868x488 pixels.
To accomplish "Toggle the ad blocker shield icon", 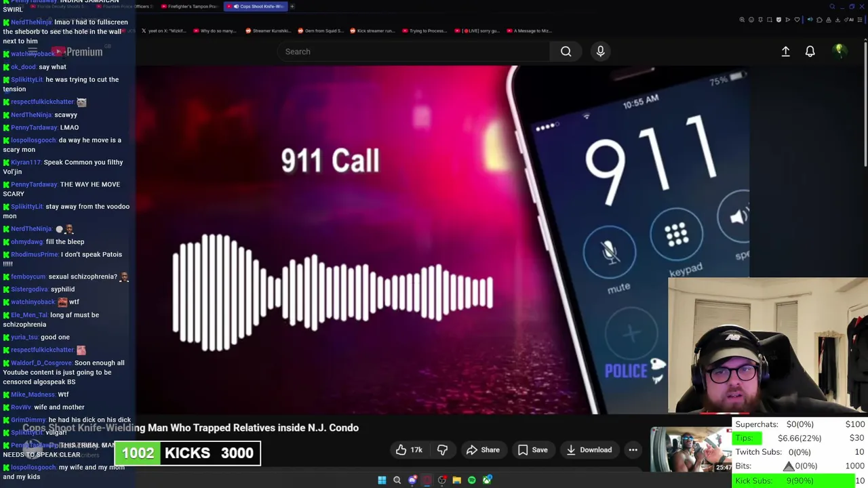I will coord(778,20).
